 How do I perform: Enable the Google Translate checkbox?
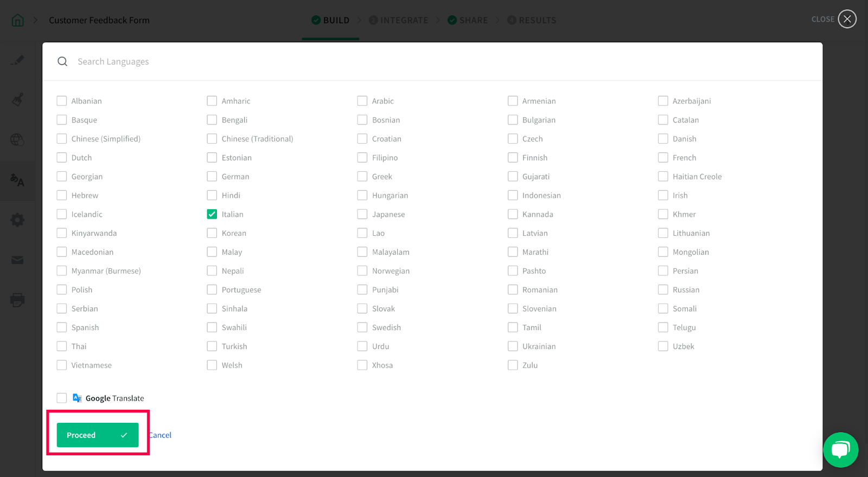click(62, 398)
